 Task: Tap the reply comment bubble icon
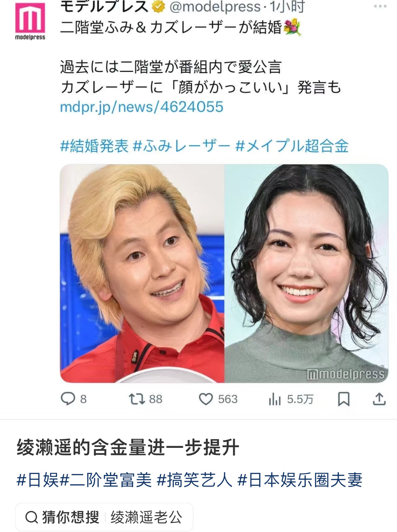(x=68, y=399)
